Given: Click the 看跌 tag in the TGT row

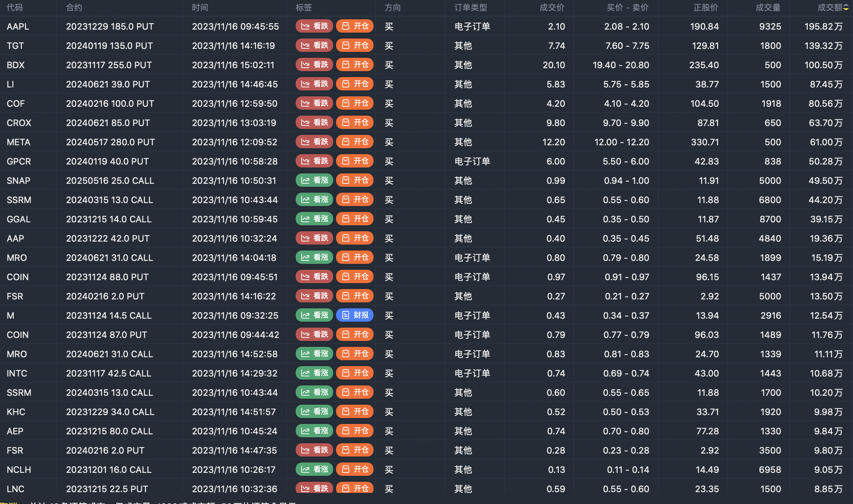Looking at the screenshot, I should click(x=314, y=45).
